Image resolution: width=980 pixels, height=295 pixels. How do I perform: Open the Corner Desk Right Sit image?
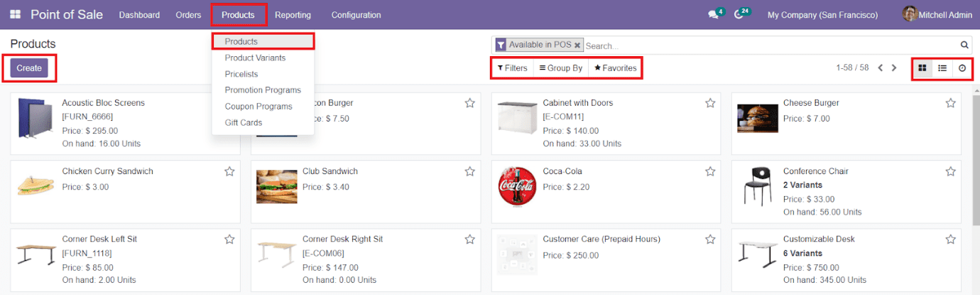point(276,254)
